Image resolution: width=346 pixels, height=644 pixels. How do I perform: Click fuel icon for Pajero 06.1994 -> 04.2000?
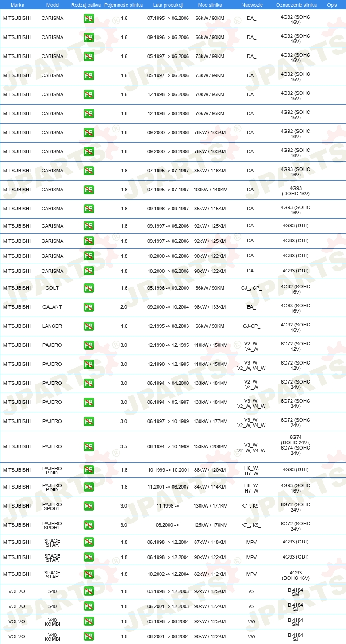tap(88, 383)
